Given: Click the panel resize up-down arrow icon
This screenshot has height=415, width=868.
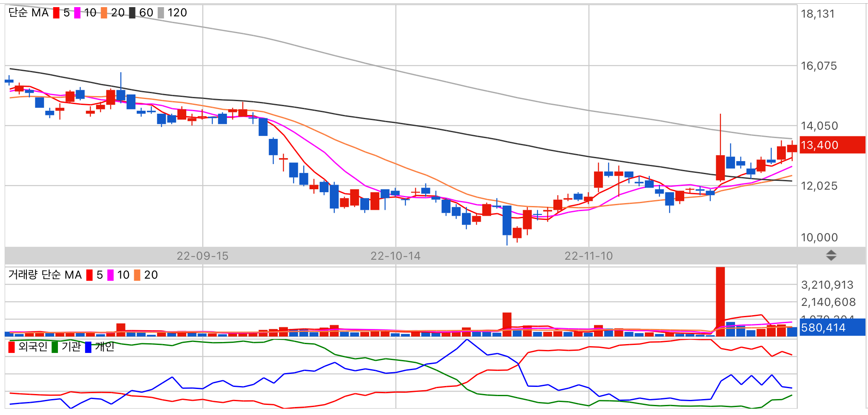Looking at the screenshot, I should tap(831, 255).
